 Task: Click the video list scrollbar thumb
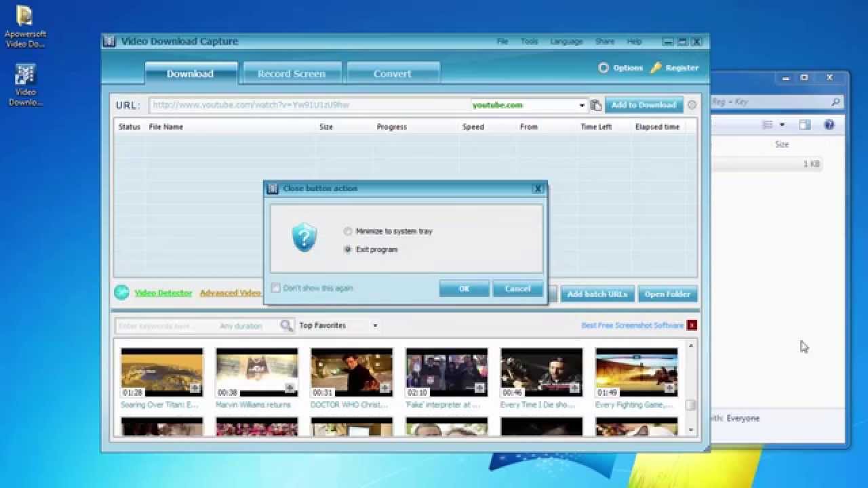pyautogui.click(x=690, y=405)
